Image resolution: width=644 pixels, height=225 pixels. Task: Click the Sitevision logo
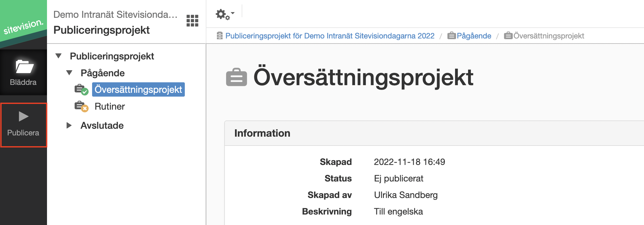point(23,27)
